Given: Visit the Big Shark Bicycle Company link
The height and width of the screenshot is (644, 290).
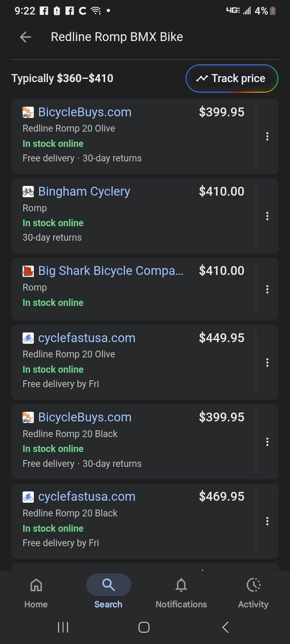Looking at the screenshot, I should 110,271.
